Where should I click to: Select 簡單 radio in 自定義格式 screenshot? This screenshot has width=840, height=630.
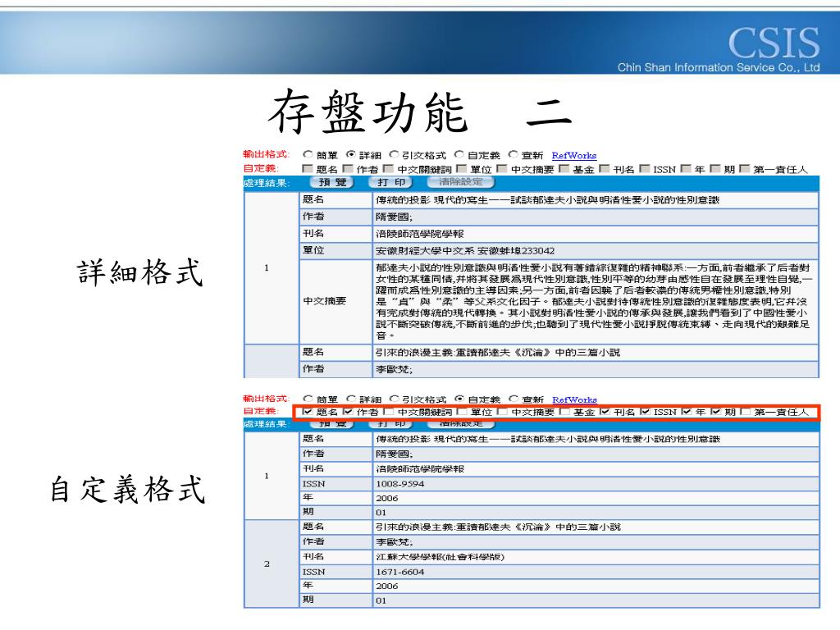click(308, 399)
